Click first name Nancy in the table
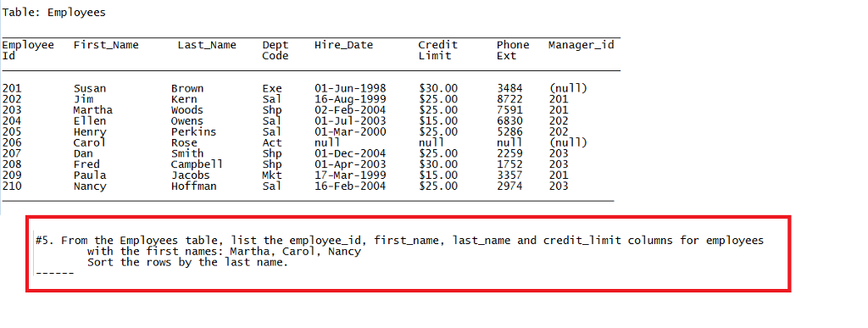The image size is (868, 328). [x=90, y=186]
